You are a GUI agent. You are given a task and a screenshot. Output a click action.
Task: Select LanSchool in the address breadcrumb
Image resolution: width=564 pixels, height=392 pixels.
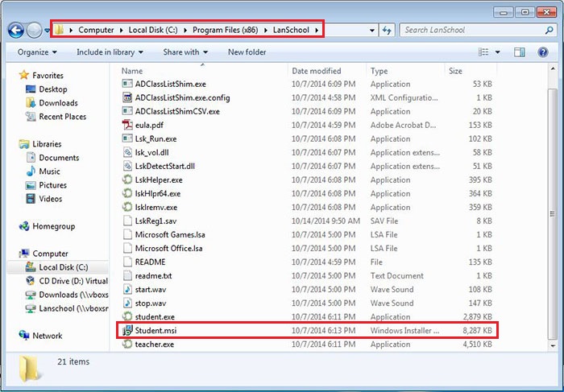coord(291,30)
